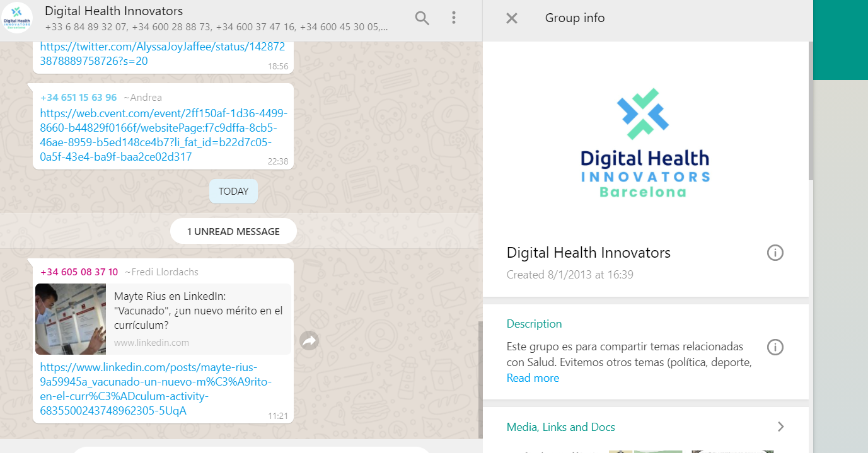Open the Twitter AlyssaJoyJaffee link
This screenshot has width=868, height=453.
coord(163,54)
